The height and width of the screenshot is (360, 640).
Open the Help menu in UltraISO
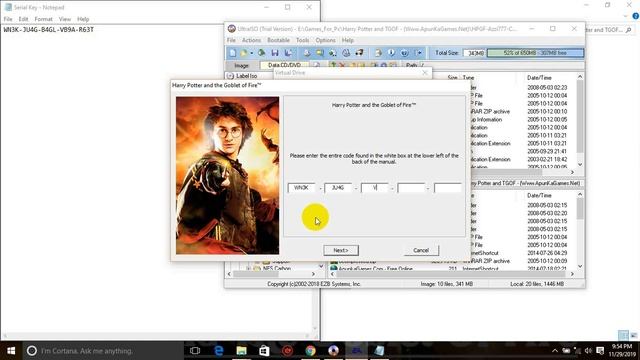click(x=347, y=40)
